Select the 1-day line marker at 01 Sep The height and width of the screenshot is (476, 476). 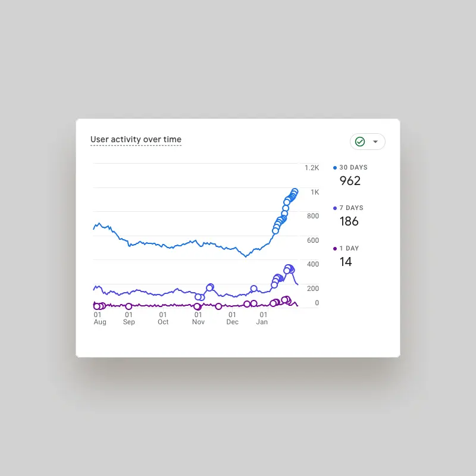129,306
